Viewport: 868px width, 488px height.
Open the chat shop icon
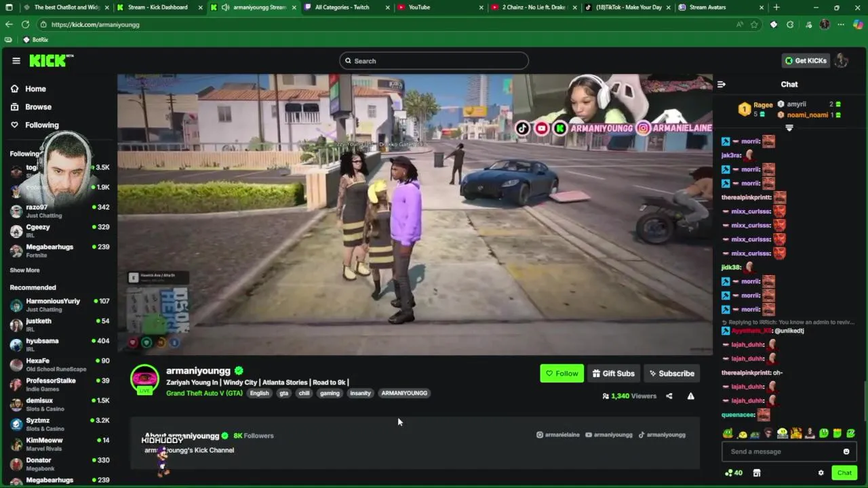click(757, 473)
